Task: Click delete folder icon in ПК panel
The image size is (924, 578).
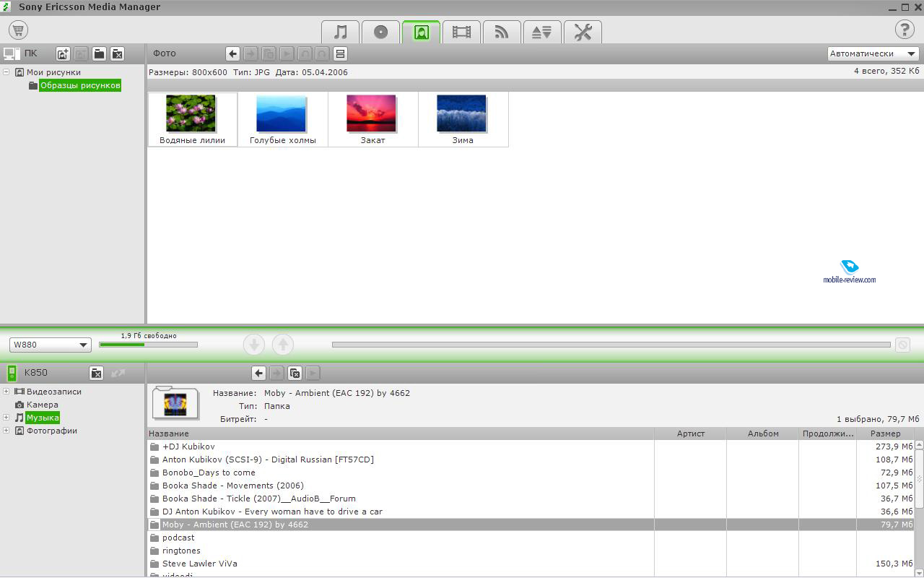Action: pos(117,53)
